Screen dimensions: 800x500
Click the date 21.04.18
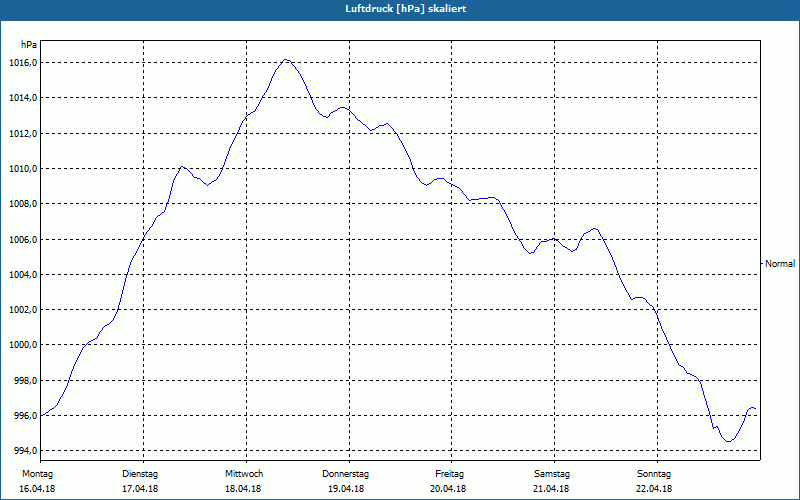551,489
